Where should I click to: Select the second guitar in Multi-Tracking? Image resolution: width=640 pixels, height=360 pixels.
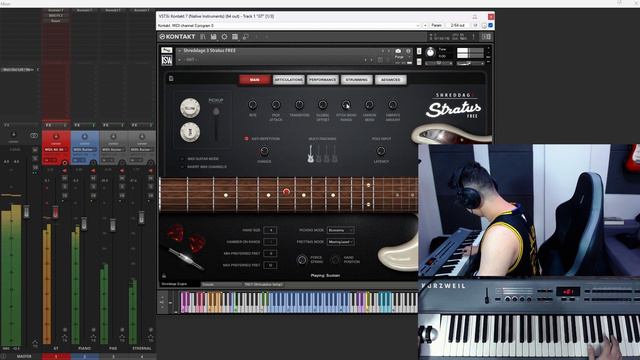click(319, 154)
